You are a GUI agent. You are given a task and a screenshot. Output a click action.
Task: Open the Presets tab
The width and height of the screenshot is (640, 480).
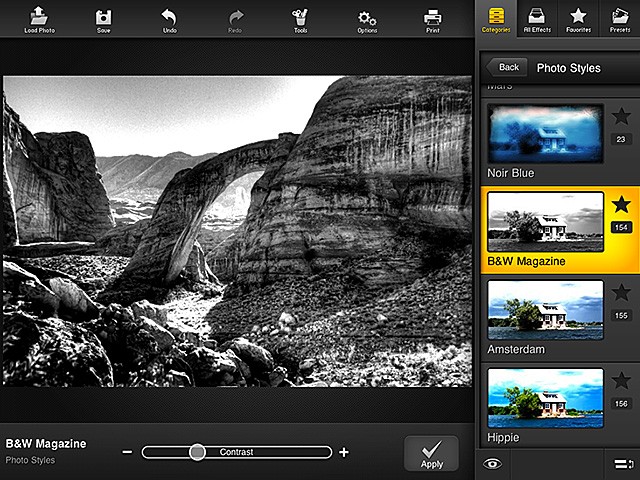click(619, 18)
